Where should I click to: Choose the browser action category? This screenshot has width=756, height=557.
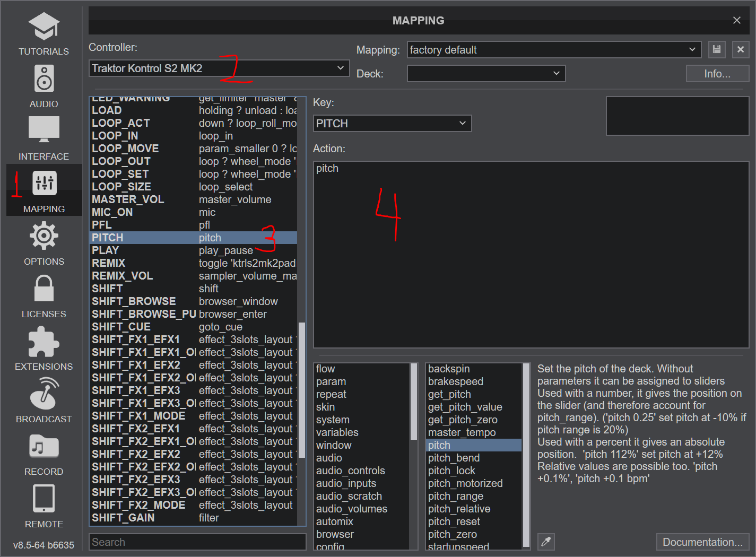[x=362, y=534]
